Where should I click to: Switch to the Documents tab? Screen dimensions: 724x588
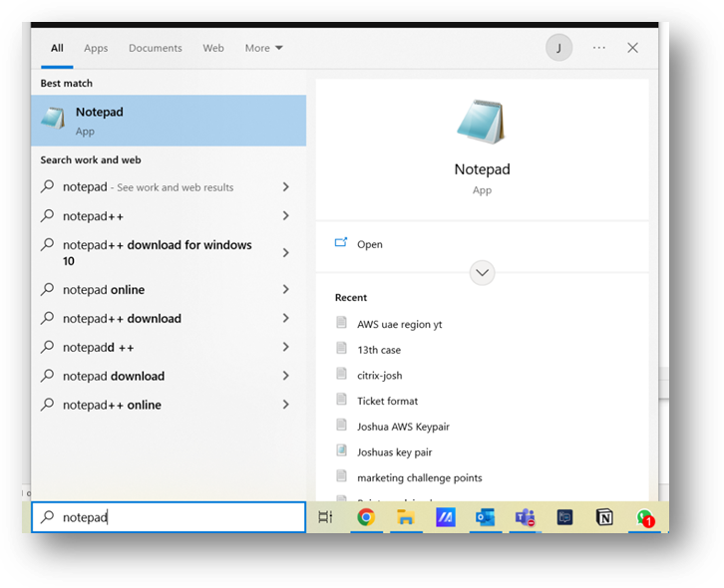[x=156, y=48]
